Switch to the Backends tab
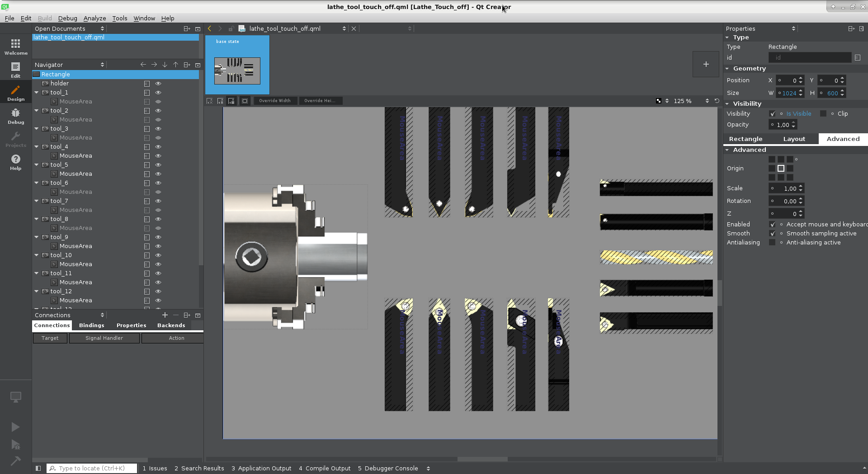This screenshot has width=868, height=474. (x=171, y=325)
